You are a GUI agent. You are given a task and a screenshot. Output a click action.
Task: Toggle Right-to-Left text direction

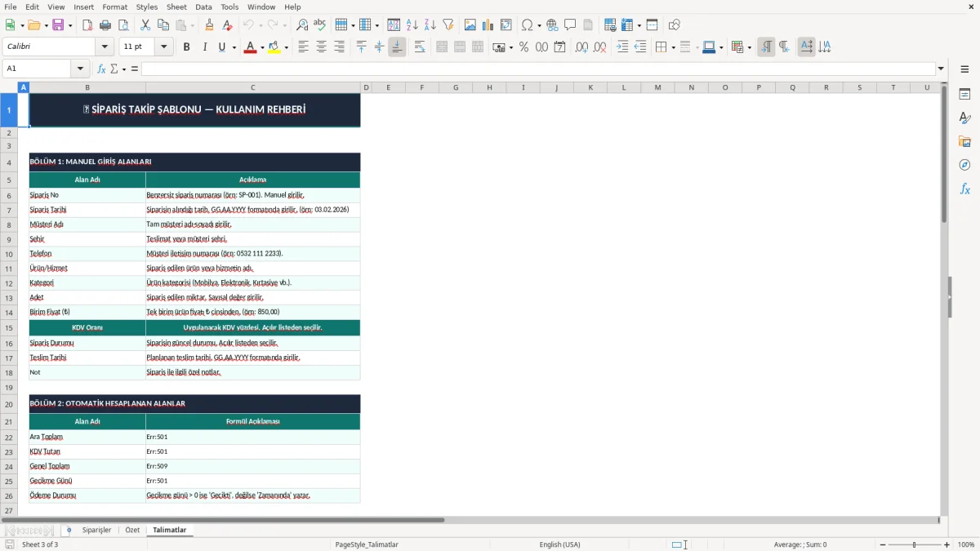pos(784,47)
